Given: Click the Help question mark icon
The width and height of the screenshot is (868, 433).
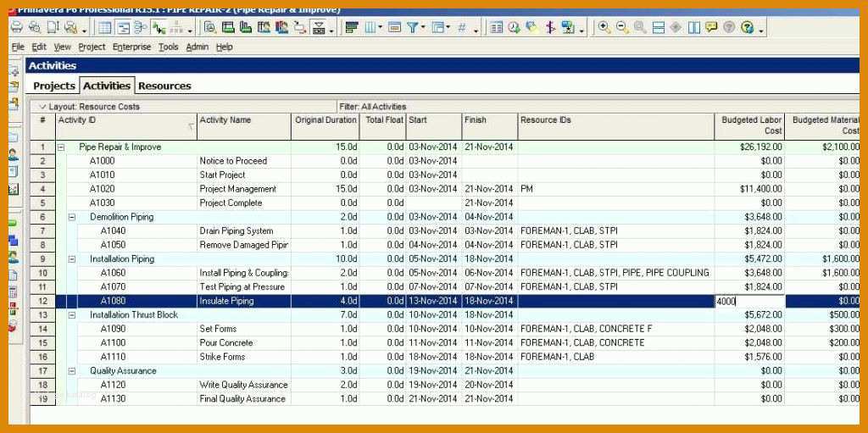Looking at the screenshot, I should click(748, 27).
